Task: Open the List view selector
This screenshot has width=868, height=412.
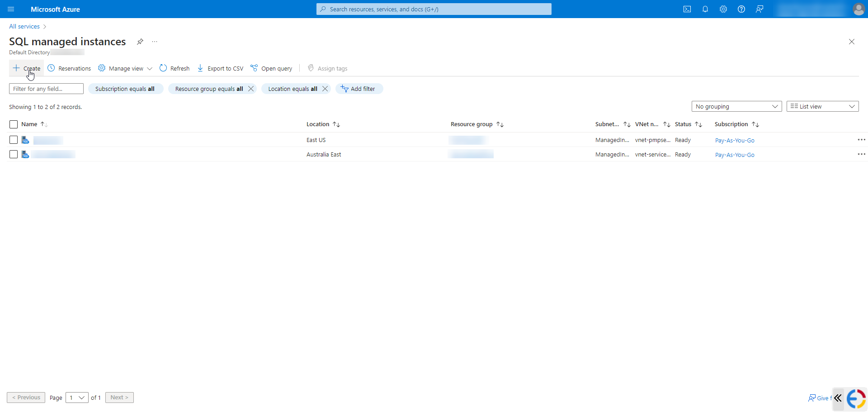Action: point(822,106)
